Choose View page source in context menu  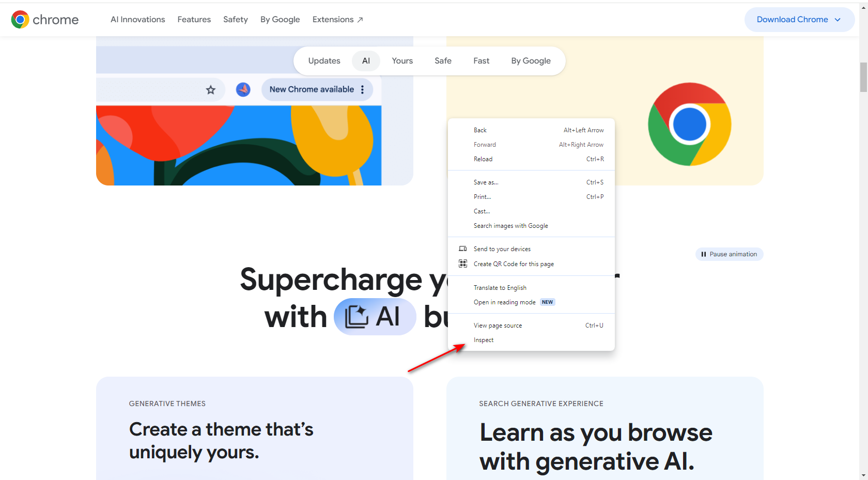(x=498, y=326)
